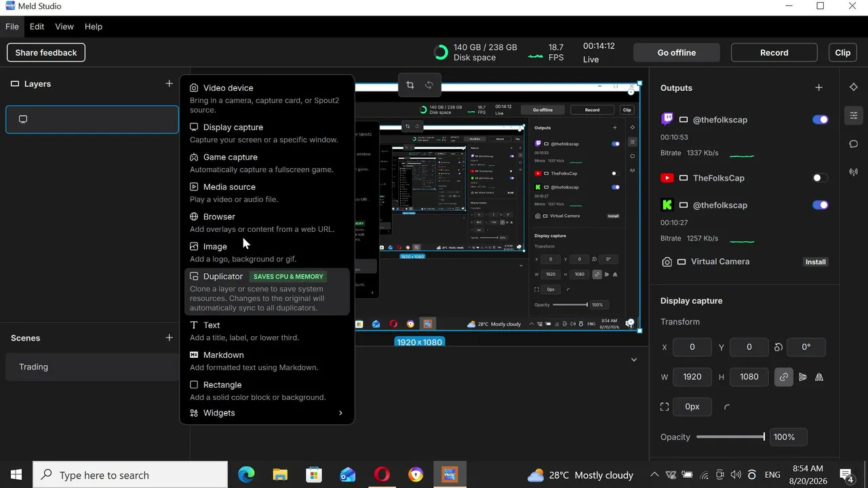Open Microsoft Edge from the taskbar

click(246, 475)
